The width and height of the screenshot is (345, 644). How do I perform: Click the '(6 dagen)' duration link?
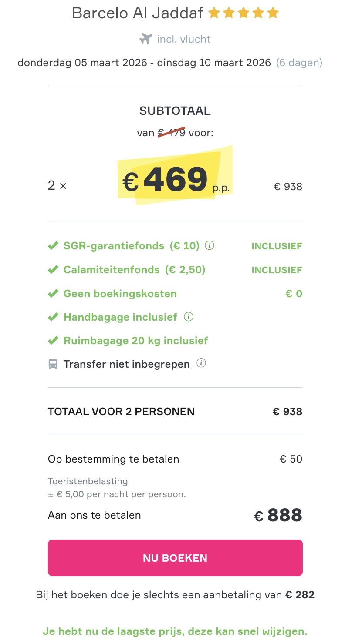click(x=299, y=63)
